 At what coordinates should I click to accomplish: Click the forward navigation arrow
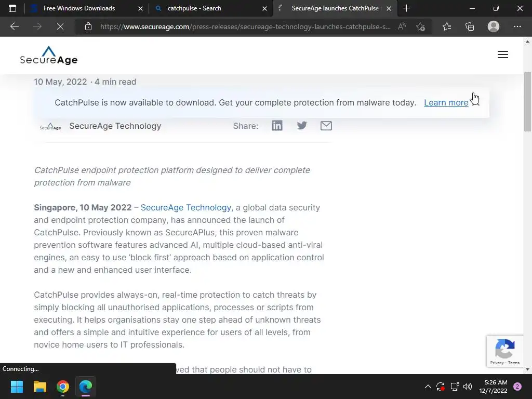tap(37, 26)
